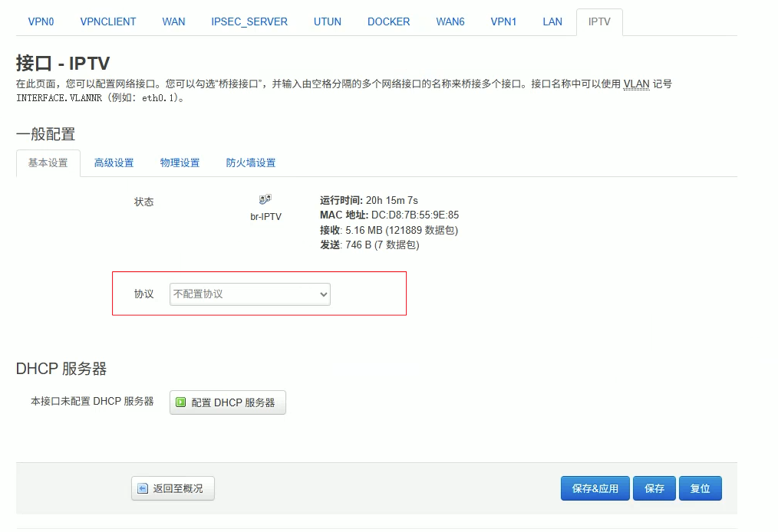This screenshot has height=532, width=778.
Task: Switch to the WAN6 tab
Action: pos(450,21)
